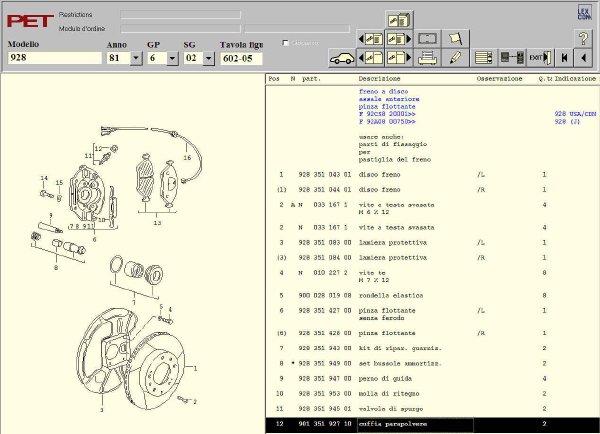Click the Restrictions field
This screenshot has width=600, height=434.
180,15
